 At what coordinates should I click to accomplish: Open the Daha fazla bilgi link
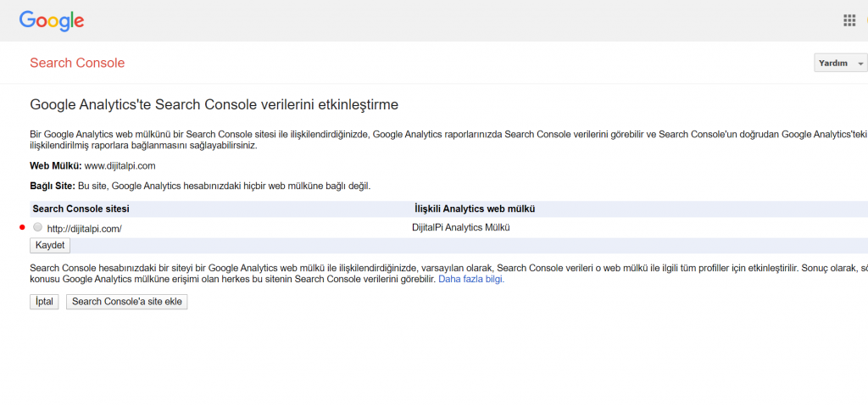tap(471, 279)
